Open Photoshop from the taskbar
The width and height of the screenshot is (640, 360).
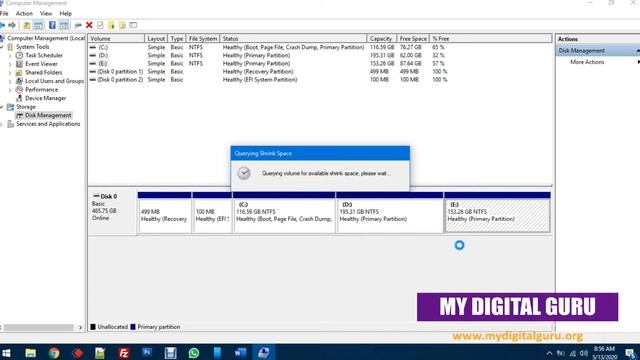click(147, 352)
